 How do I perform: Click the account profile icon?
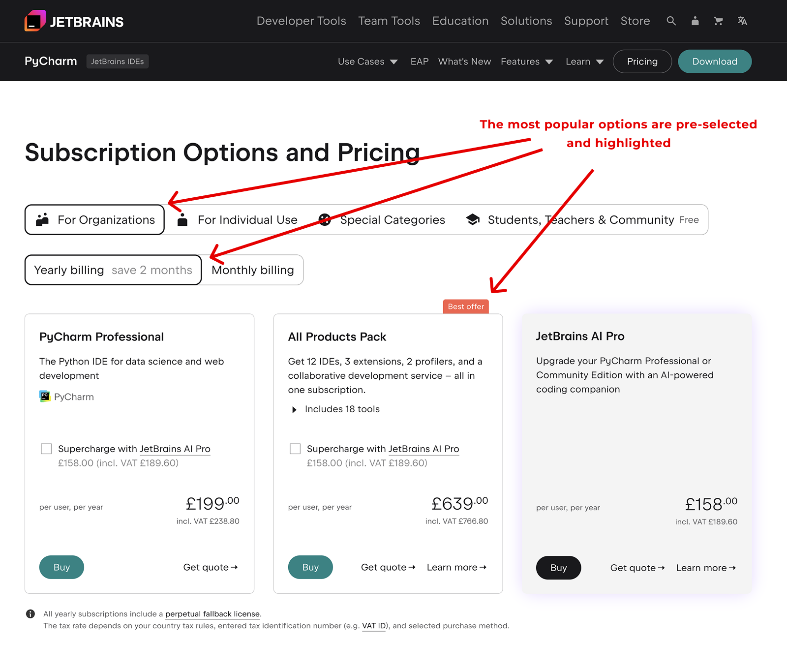pyautogui.click(x=695, y=21)
